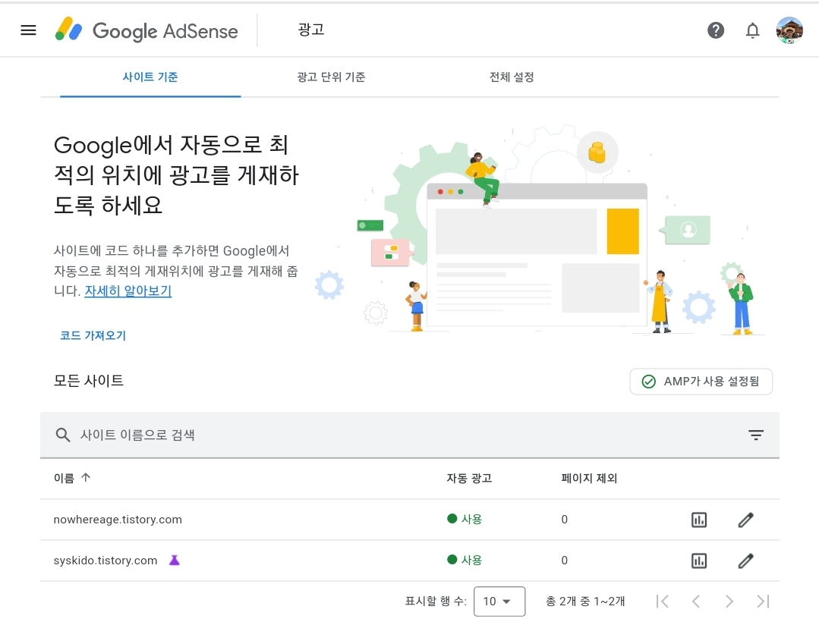
Task: Click the Google AdSense logo
Action: tap(146, 30)
